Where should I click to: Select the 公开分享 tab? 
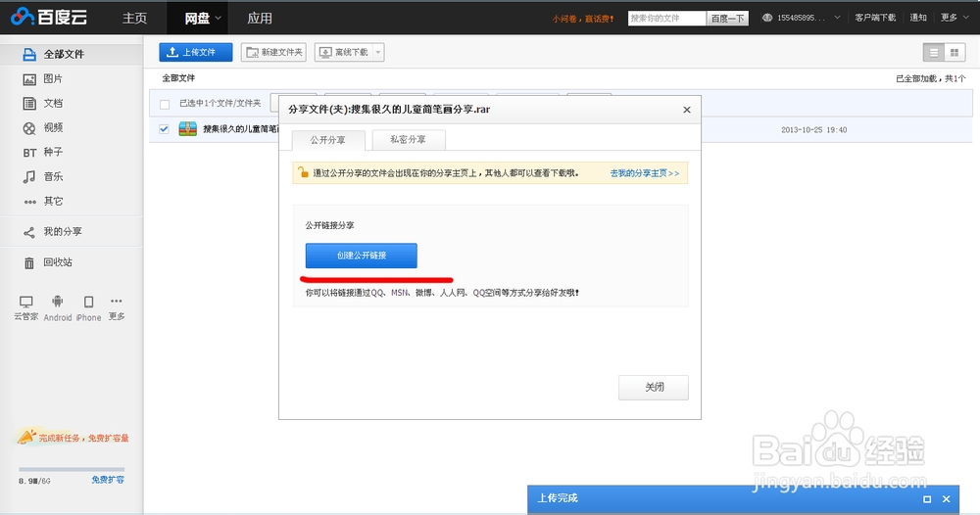(328, 140)
